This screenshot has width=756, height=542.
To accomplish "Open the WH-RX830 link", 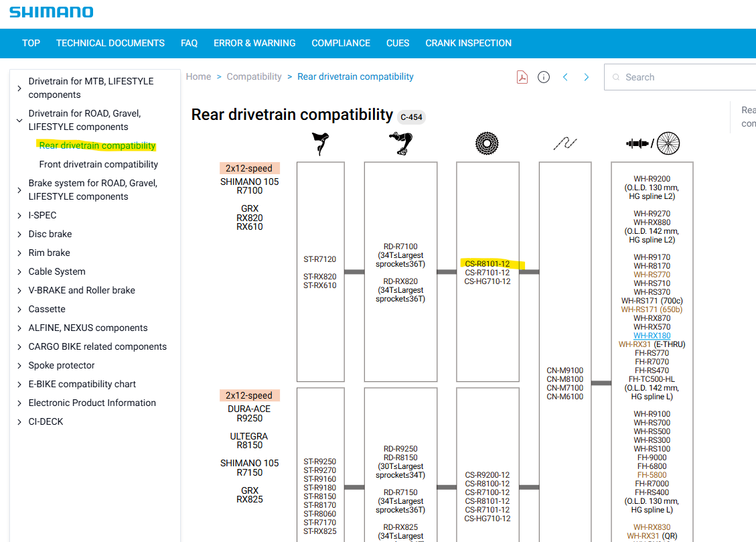I will [652, 527].
